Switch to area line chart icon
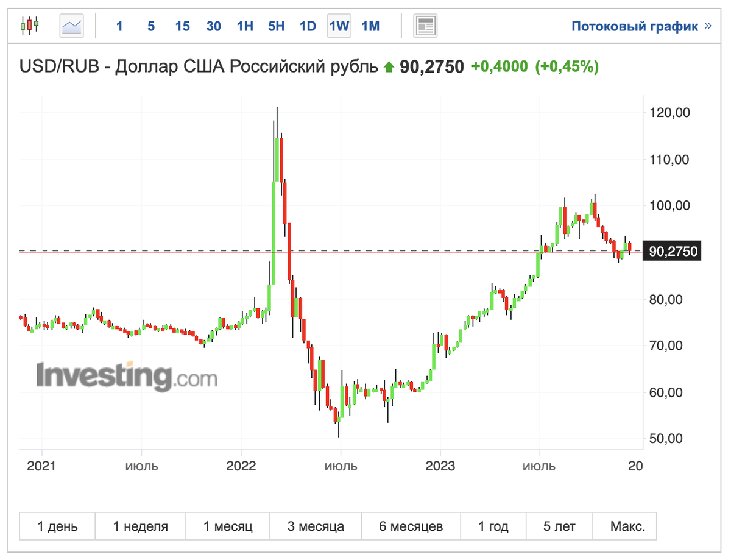Viewport: 731px width, 560px height. pos(72,26)
